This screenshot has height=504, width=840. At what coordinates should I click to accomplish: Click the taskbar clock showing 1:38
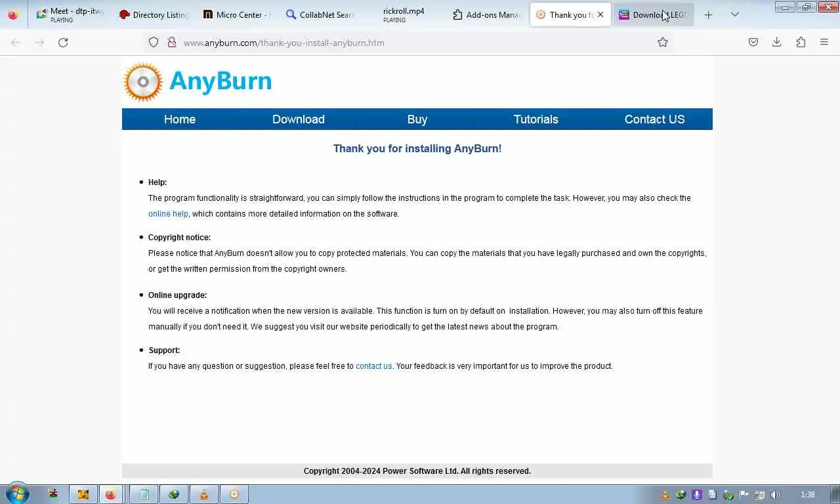pyautogui.click(x=808, y=495)
